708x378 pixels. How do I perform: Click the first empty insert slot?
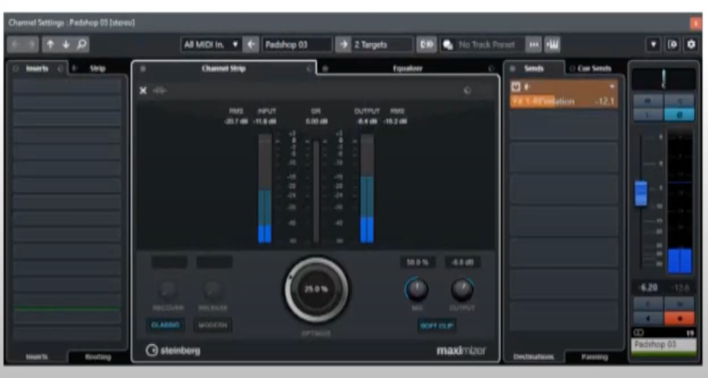(67, 85)
